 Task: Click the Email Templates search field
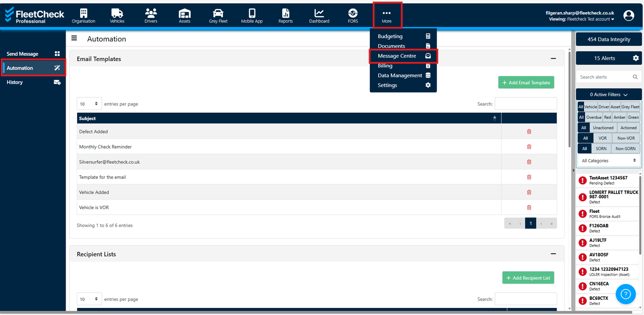click(x=525, y=104)
